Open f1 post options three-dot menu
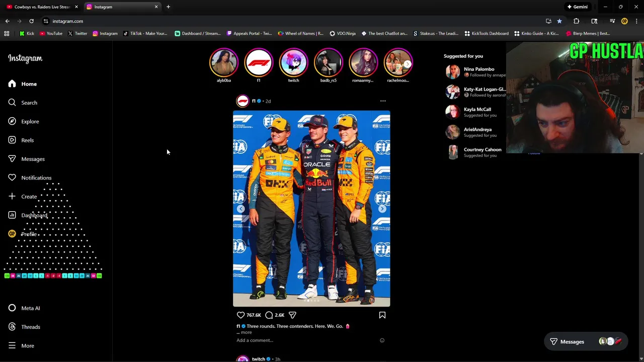Screen dimensions: 644x362 click(383, 101)
